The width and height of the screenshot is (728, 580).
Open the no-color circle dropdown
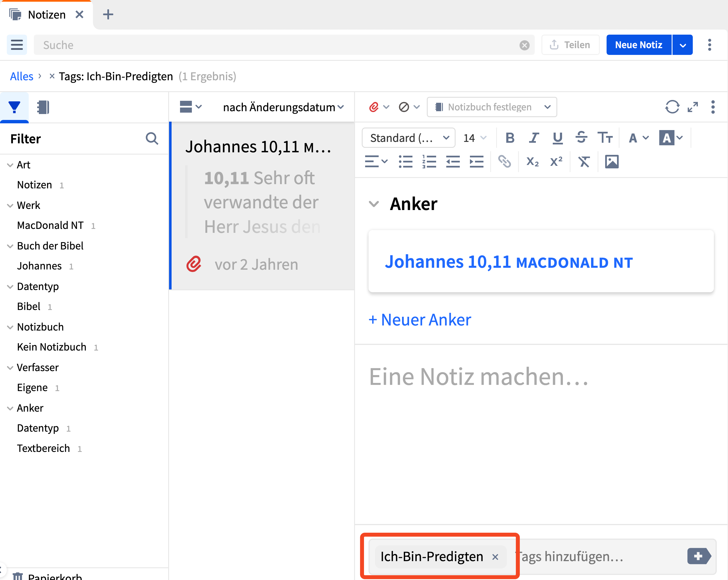click(409, 107)
